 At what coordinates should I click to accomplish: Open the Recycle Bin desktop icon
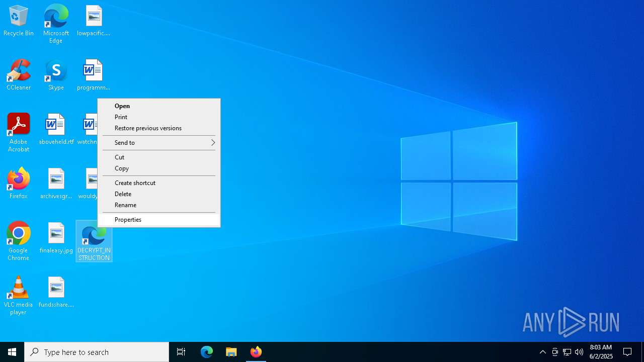19,21
